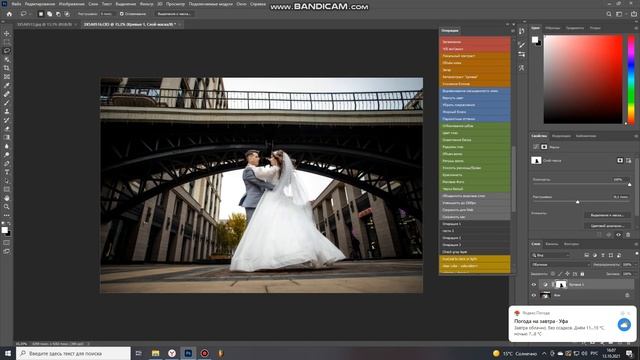Open the Filter menu
The image size is (640, 360).
tap(146, 4)
